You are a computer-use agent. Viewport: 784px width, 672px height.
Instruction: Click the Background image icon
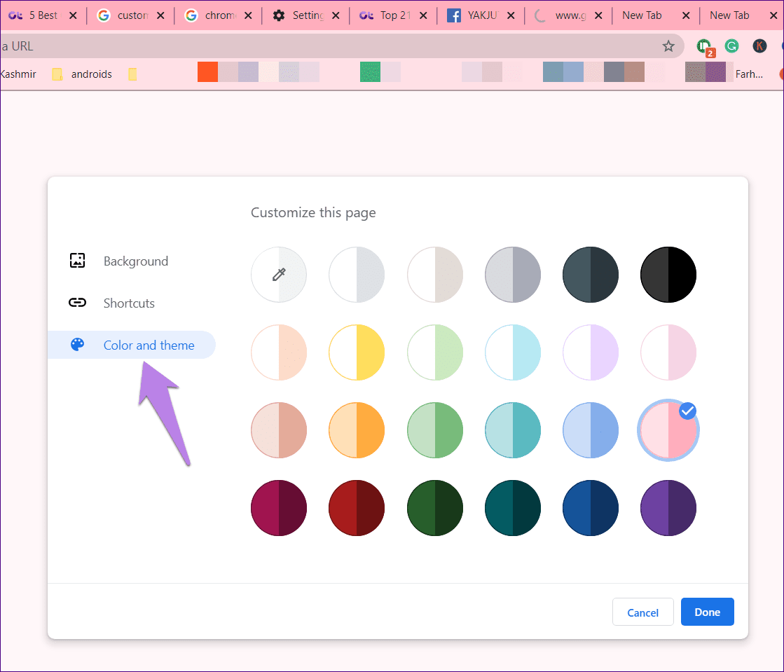[x=78, y=261]
